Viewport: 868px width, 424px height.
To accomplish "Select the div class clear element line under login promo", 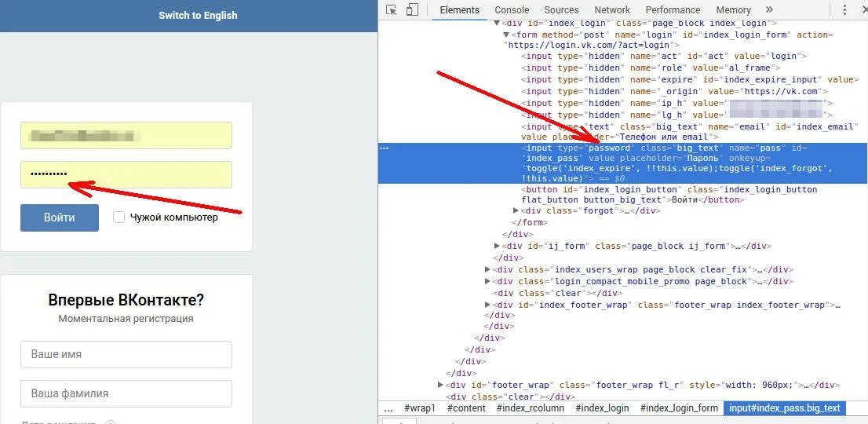I will 557,293.
